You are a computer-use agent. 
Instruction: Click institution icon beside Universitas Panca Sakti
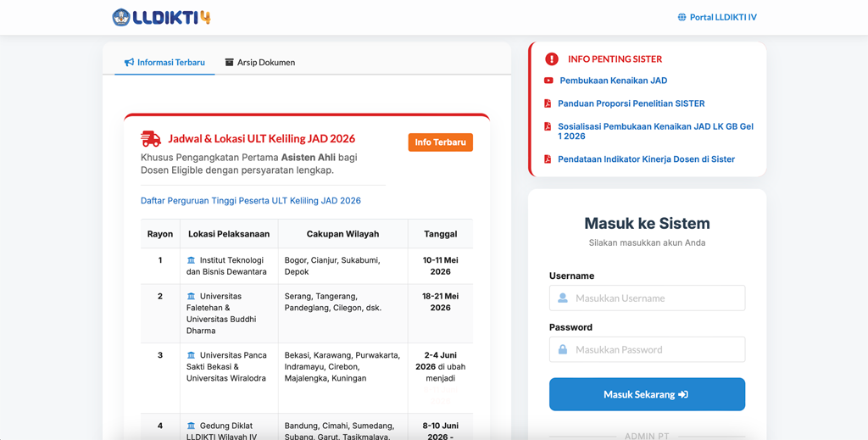[191, 355]
